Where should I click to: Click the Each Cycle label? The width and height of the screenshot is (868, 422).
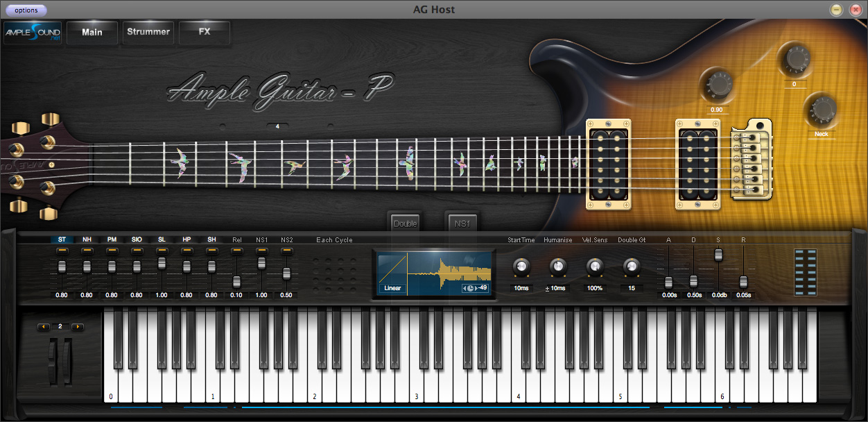(x=334, y=240)
